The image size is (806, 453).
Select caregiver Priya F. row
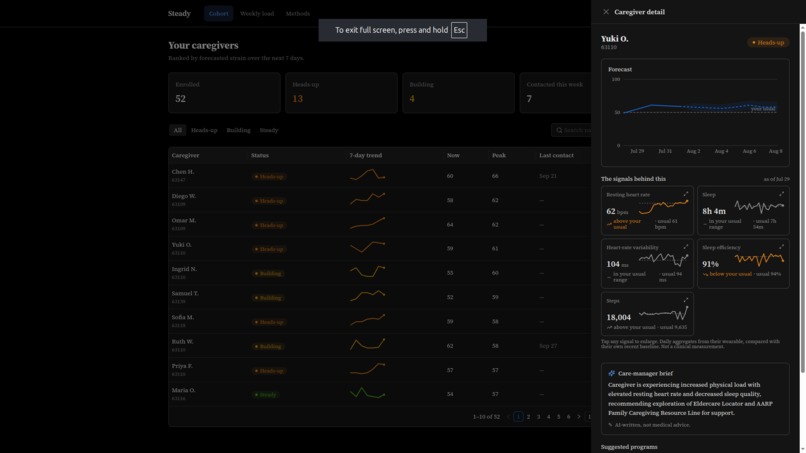pyautogui.click(x=380, y=370)
